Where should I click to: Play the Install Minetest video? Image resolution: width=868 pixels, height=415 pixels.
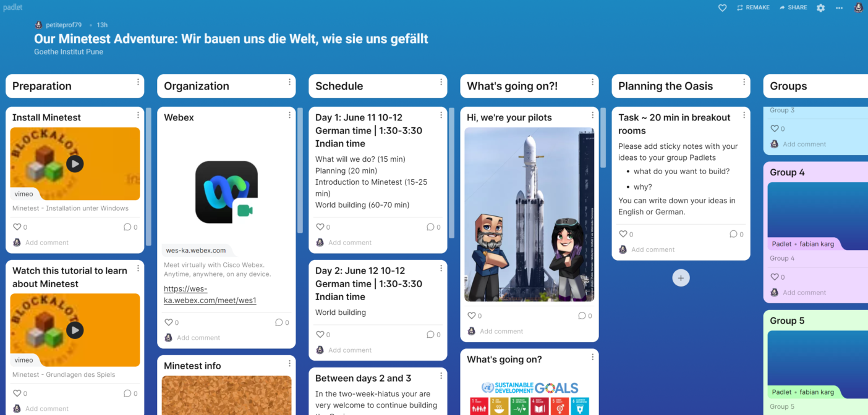click(x=75, y=164)
